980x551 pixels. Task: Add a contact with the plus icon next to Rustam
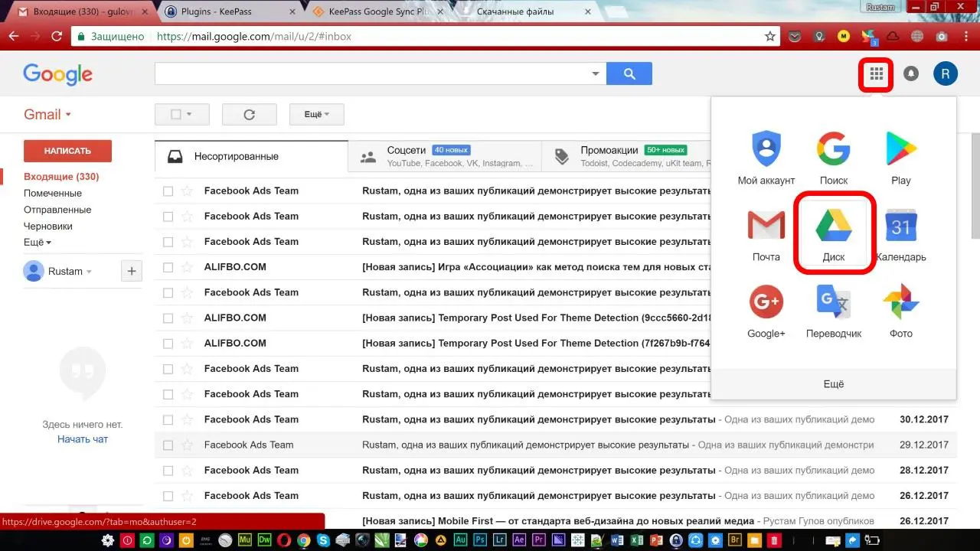click(132, 271)
